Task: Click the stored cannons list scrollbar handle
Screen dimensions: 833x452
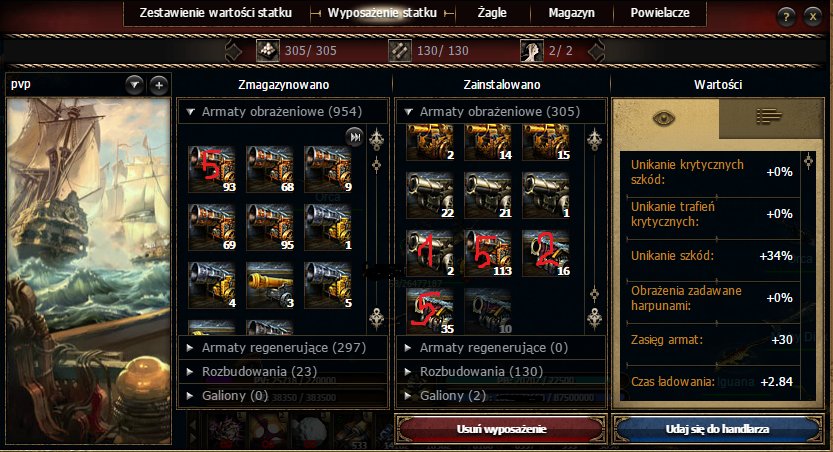Action: click(x=377, y=165)
